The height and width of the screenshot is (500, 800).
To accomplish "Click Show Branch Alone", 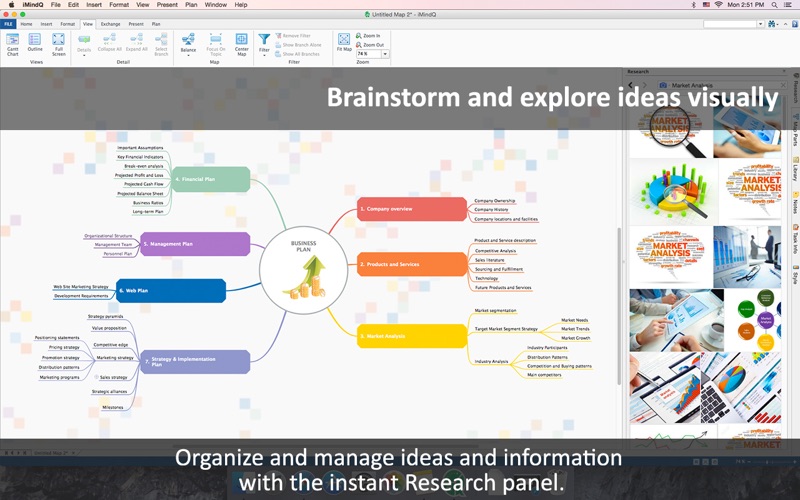I will pos(298,45).
